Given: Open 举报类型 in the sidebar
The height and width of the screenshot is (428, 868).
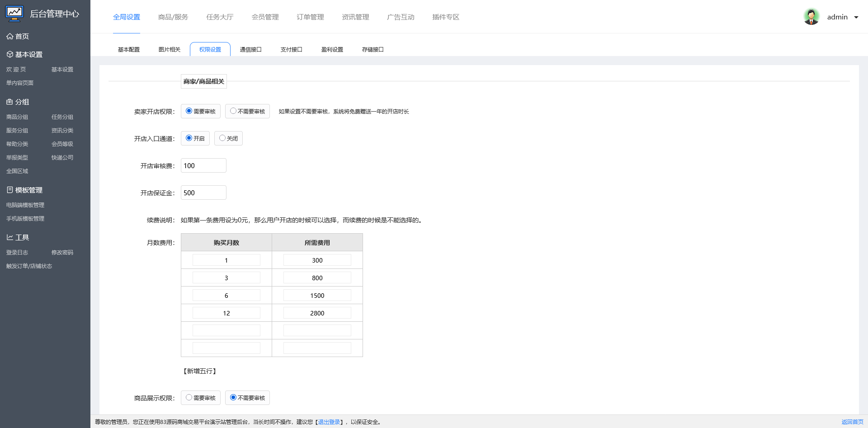Looking at the screenshot, I should coord(17,157).
